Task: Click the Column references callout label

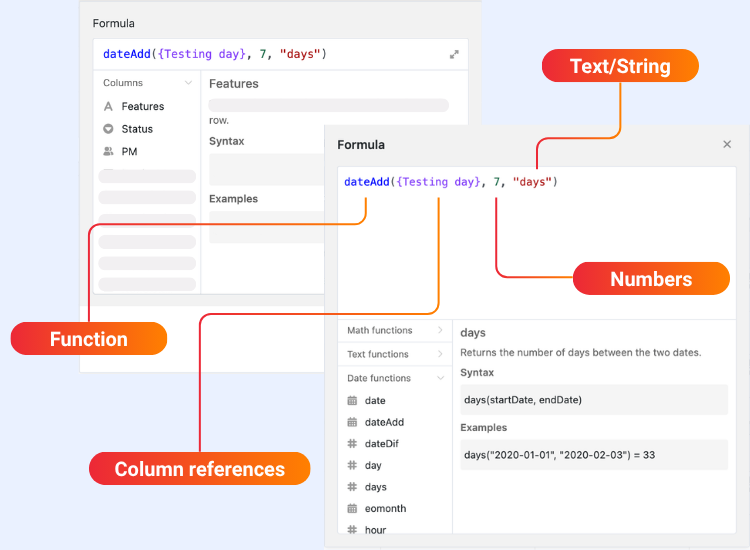Action: 199,469
